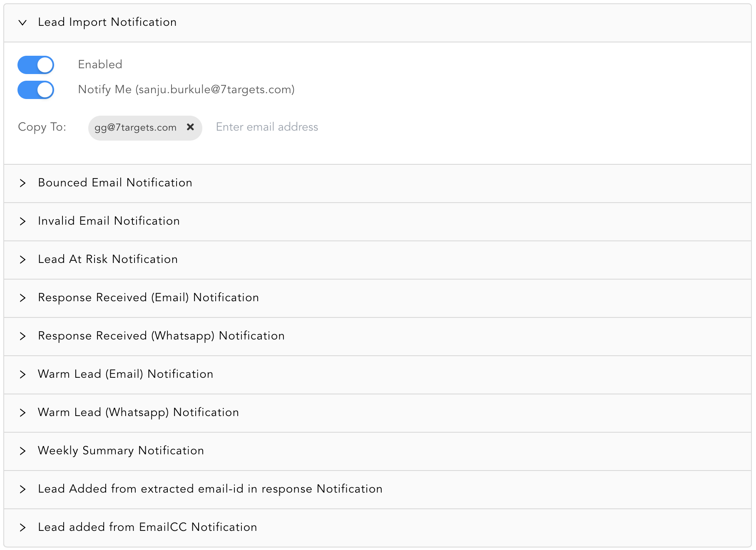
Task: Click the Lead At Risk Notification label
Action: [108, 260]
